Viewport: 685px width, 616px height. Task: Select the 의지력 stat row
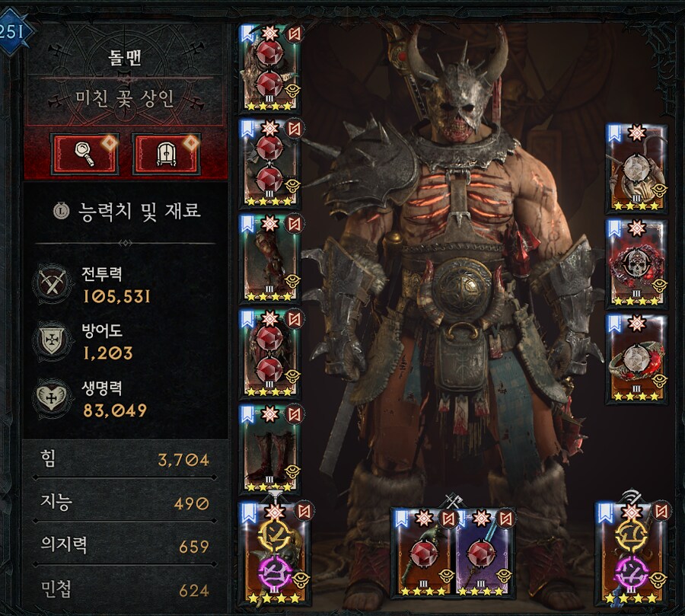[x=126, y=546]
